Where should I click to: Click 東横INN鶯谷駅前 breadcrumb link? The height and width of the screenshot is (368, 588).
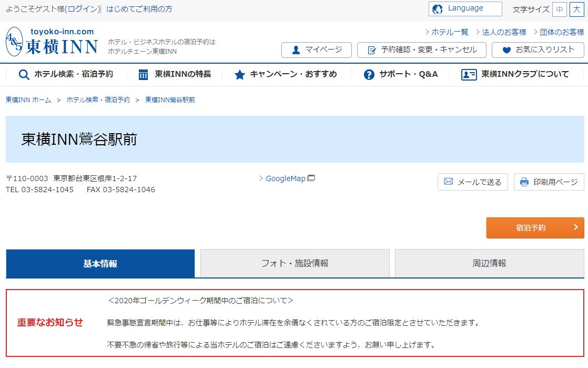(x=170, y=100)
